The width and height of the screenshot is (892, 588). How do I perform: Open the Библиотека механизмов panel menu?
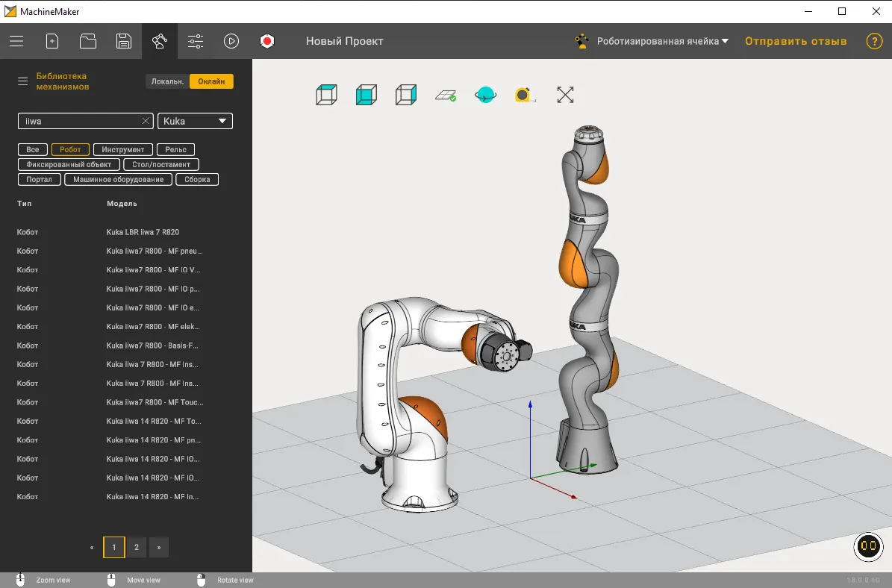pos(23,81)
